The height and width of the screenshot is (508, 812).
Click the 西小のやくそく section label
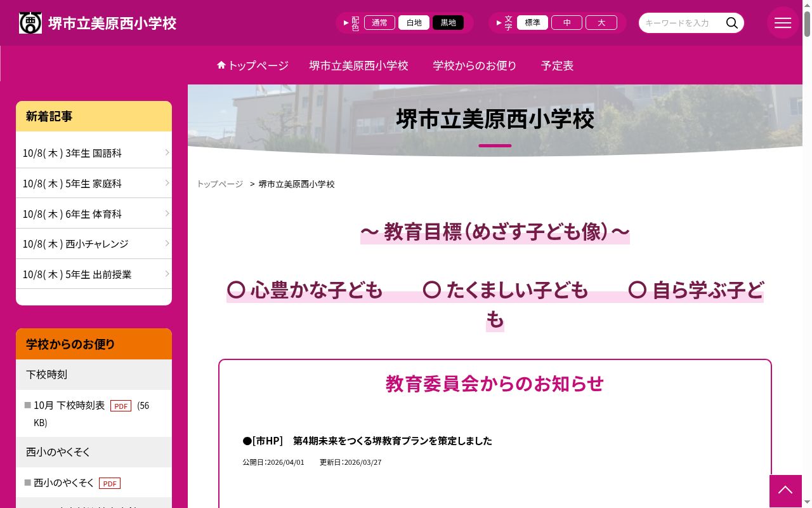pos(58,452)
